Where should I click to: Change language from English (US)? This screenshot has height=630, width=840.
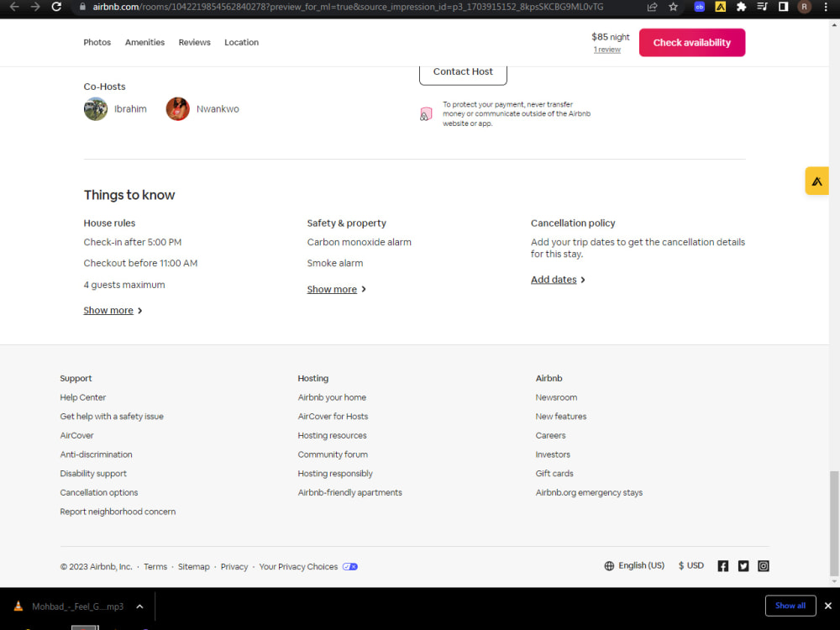641,565
